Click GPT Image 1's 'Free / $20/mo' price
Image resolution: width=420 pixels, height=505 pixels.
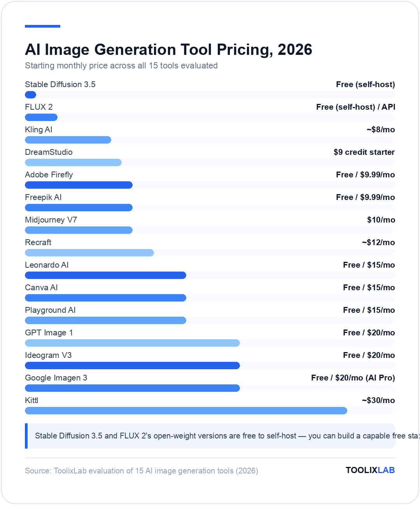click(x=369, y=333)
